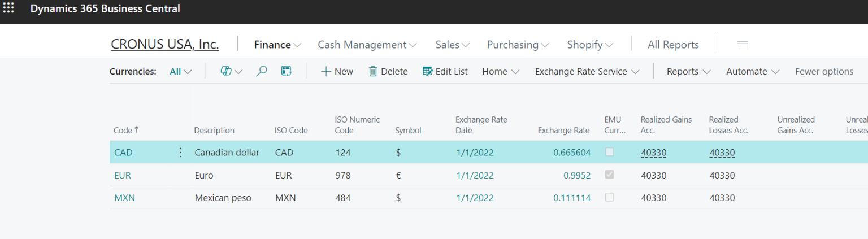Expand the Cash Management menu
The height and width of the screenshot is (239, 868).
click(367, 45)
